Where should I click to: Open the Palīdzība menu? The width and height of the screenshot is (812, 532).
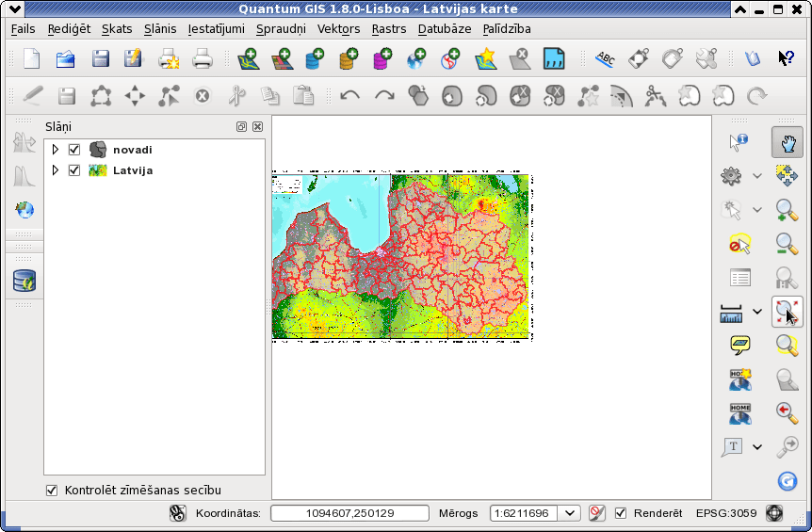coord(507,29)
